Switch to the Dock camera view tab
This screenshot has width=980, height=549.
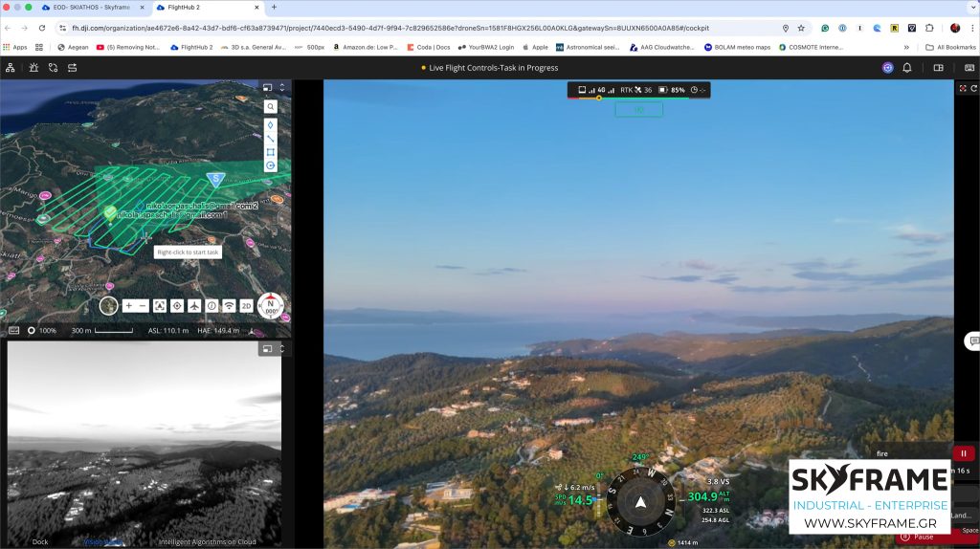(40, 541)
